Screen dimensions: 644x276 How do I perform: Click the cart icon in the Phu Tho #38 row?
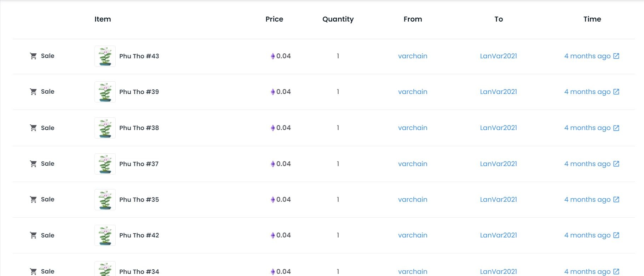point(33,128)
